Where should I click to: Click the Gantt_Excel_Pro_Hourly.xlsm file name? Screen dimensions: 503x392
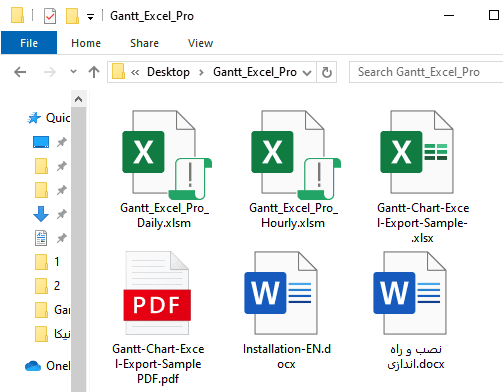[293, 215]
